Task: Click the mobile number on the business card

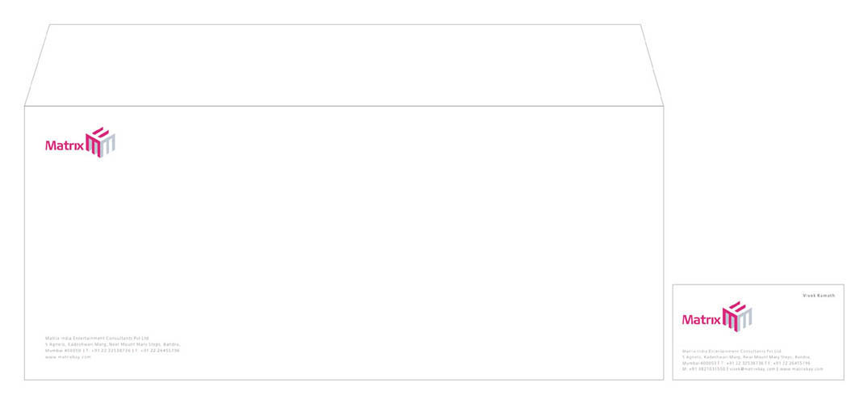Action: [x=707, y=369]
